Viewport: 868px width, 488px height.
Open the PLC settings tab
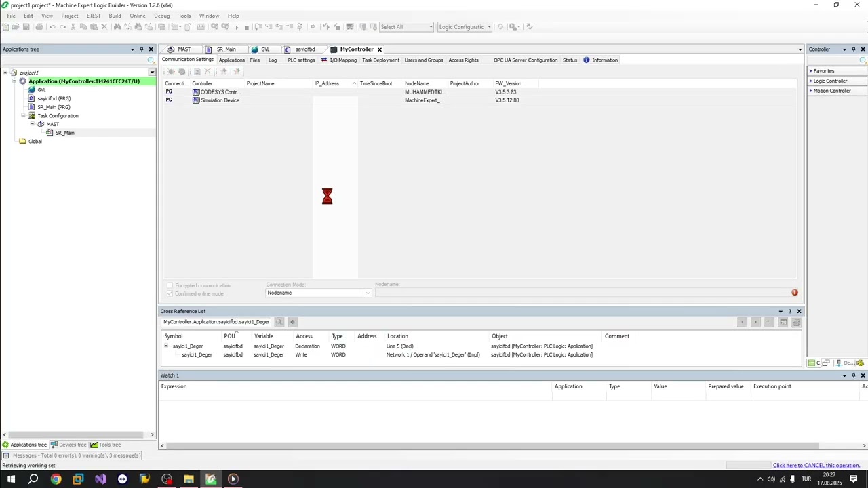(301, 60)
